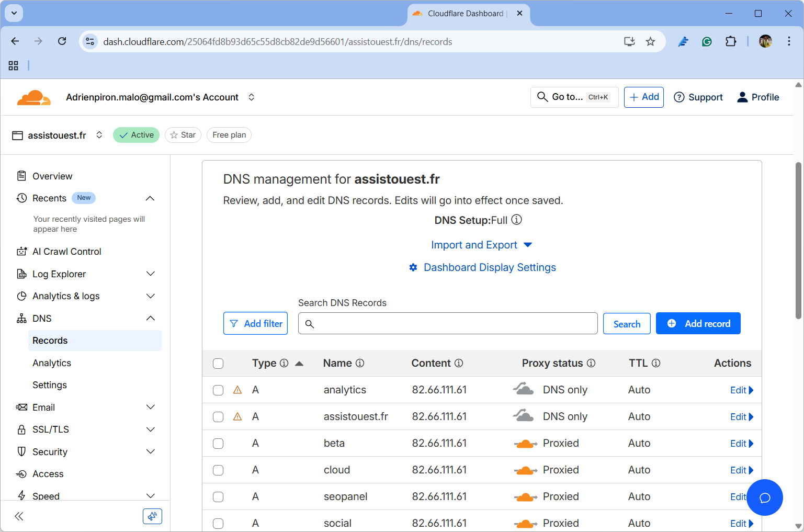
Task: Click the announcements megaphone icon
Action: (152, 516)
